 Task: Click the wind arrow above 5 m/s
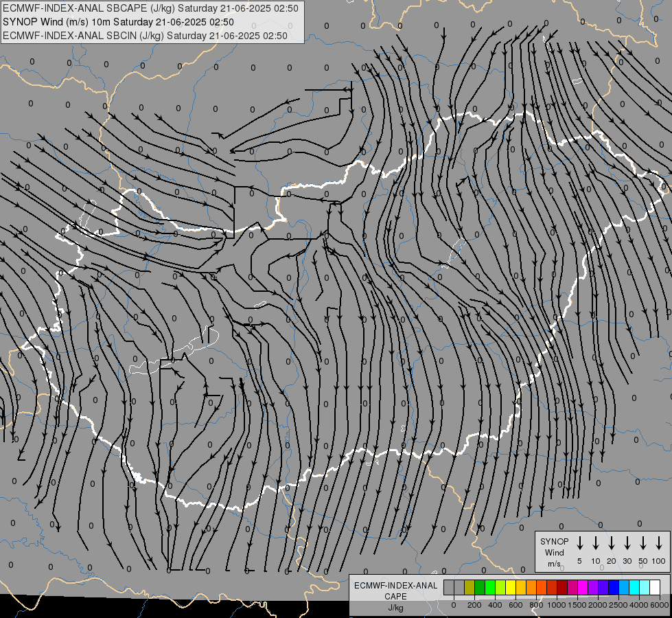pyautogui.click(x=580, y=543)
